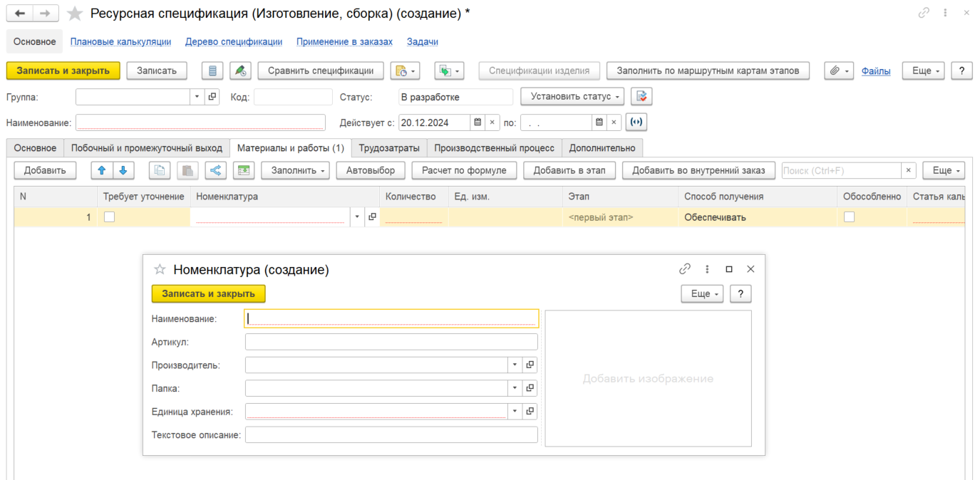Move the row down with blue arrow
The height and width of the screenshot is (480, 980).
(123, 170)
